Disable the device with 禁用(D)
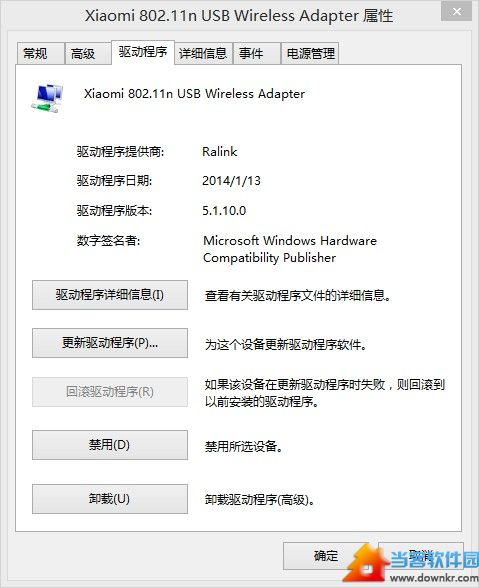Image resolution: width=479 pixels, height=588 pixels. click(110, 445)
